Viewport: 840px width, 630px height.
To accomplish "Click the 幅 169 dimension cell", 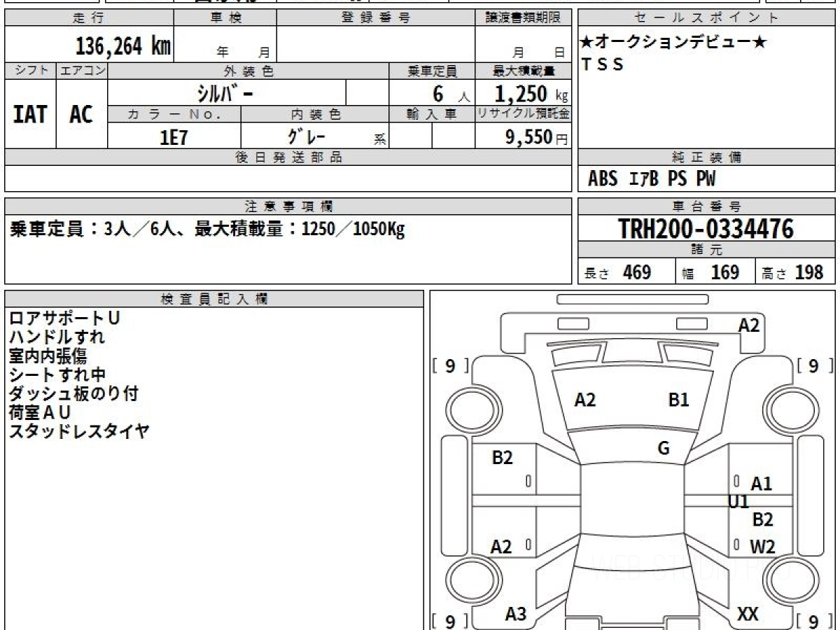I will tap(715, 272).
